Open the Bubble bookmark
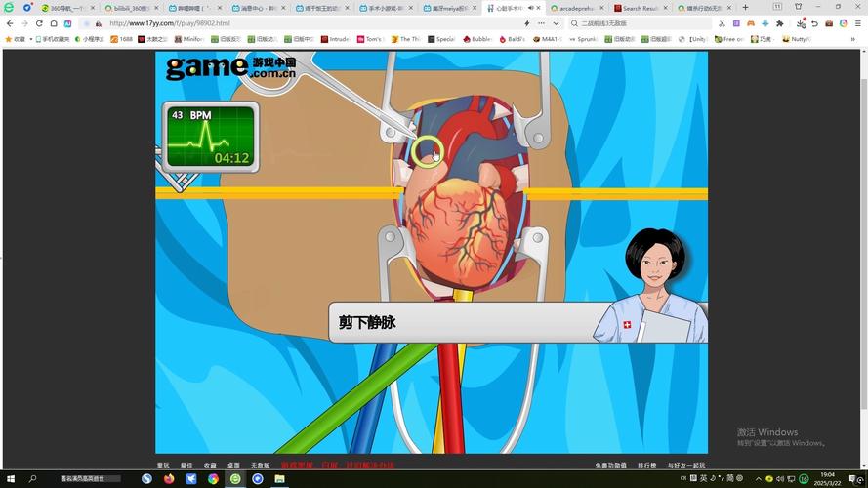868x488 pixels. pos(477,39)
